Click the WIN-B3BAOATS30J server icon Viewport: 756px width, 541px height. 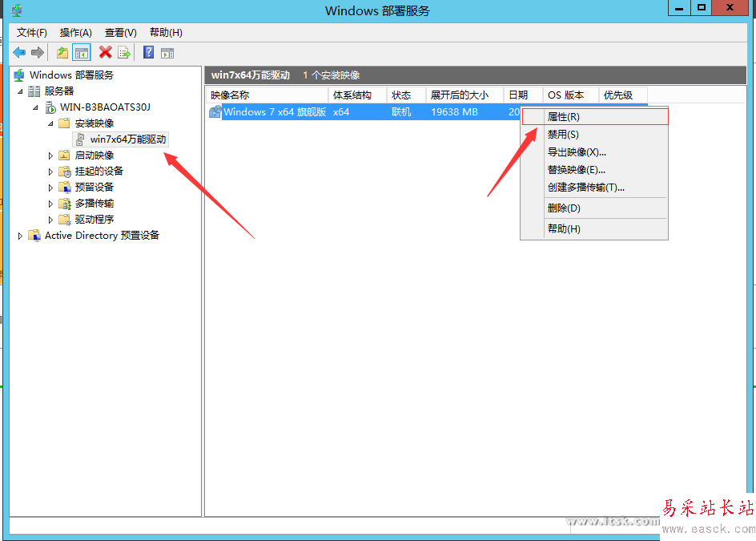[50, 107]
